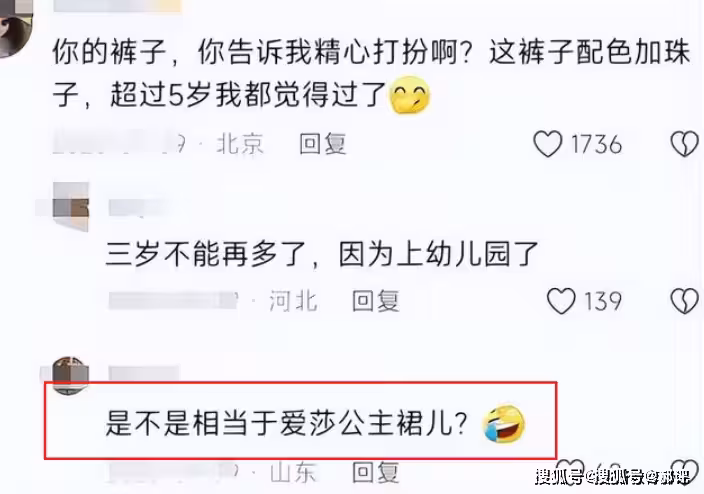Tap the laughing-crying emoji in the comment
The width and height of the screenshot is (704, 494).
tap(503, 423)
